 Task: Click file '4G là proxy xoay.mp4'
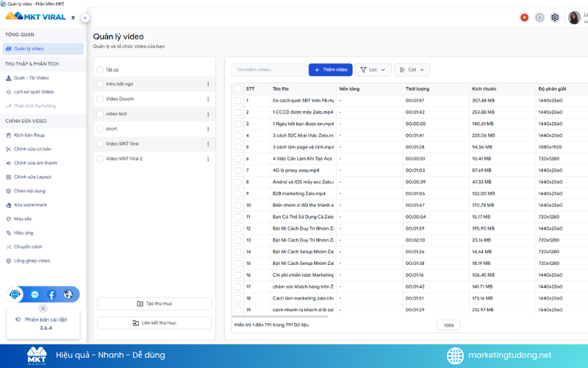296,171
